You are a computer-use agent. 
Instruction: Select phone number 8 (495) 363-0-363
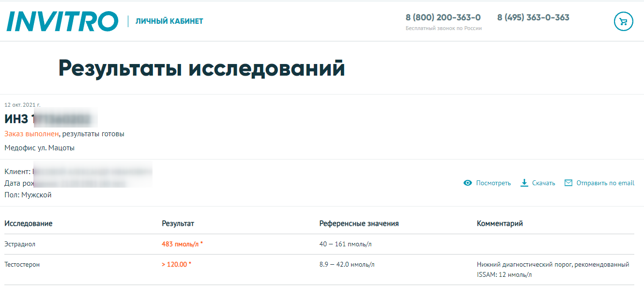[x=533, y=17]
